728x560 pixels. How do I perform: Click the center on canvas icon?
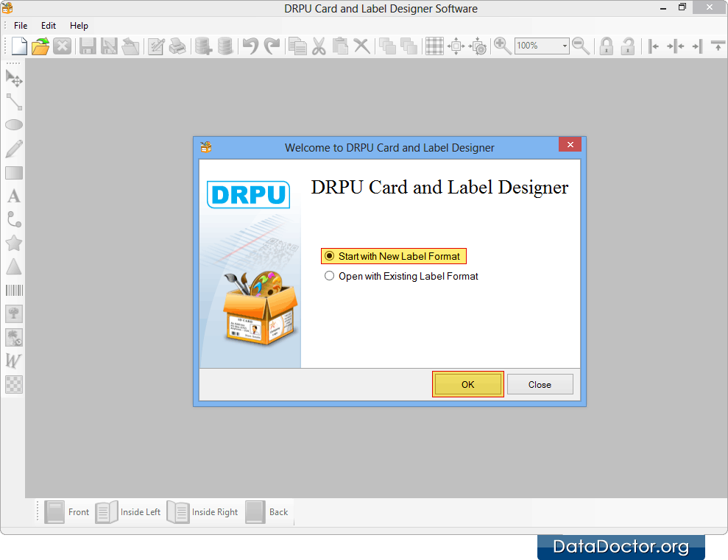coord(456,46)
